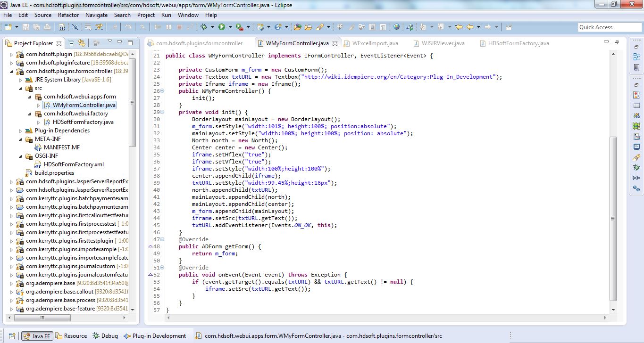Image resolution: width=644 pixels, height=343 pixels.
Task: Click Collapse All in Project Explorer
Action: (x=71, y=43)
